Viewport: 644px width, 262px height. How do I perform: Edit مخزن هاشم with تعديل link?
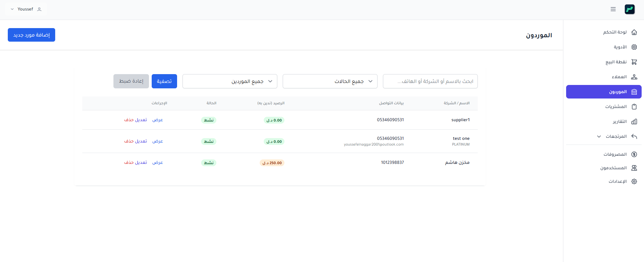(141, 162)
